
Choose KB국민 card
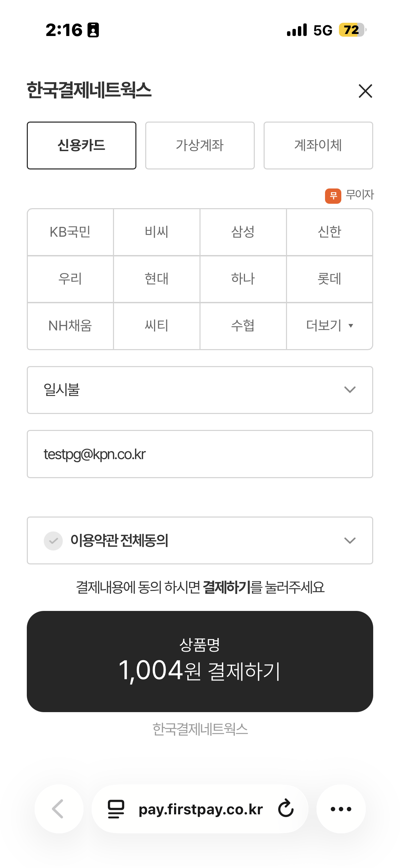point(70,232)
